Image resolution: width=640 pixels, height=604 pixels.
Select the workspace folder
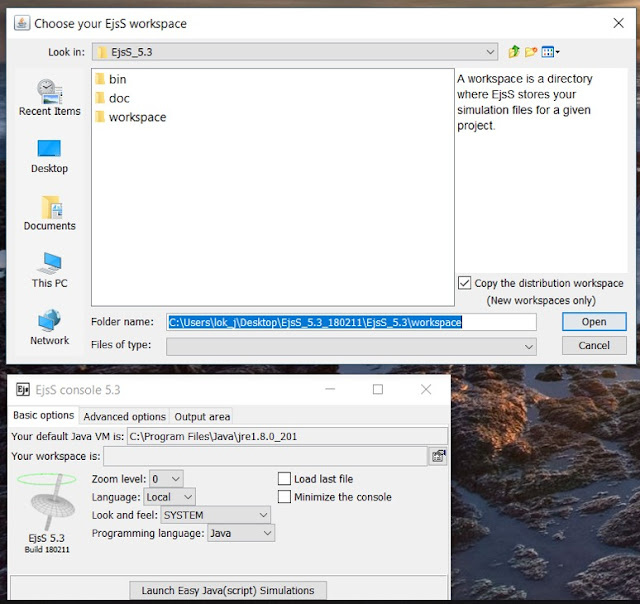tap(131, 117)
